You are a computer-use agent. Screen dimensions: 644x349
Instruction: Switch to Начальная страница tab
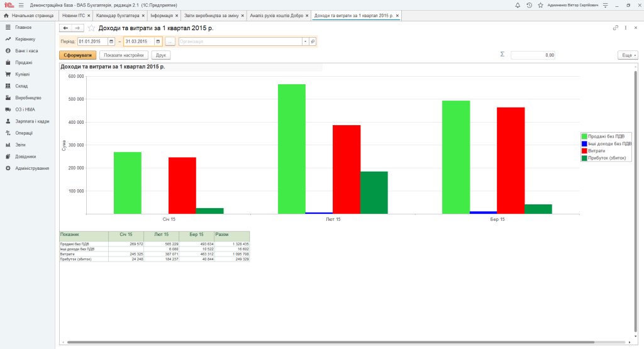click(28, 16)
